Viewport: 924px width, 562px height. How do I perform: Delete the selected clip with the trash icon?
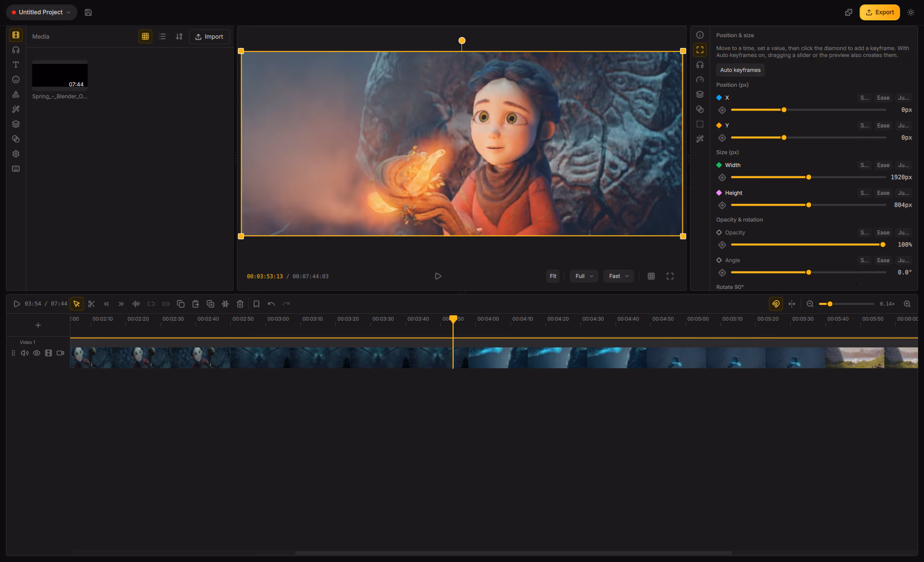pyautogui.click(x=240, y=304)
